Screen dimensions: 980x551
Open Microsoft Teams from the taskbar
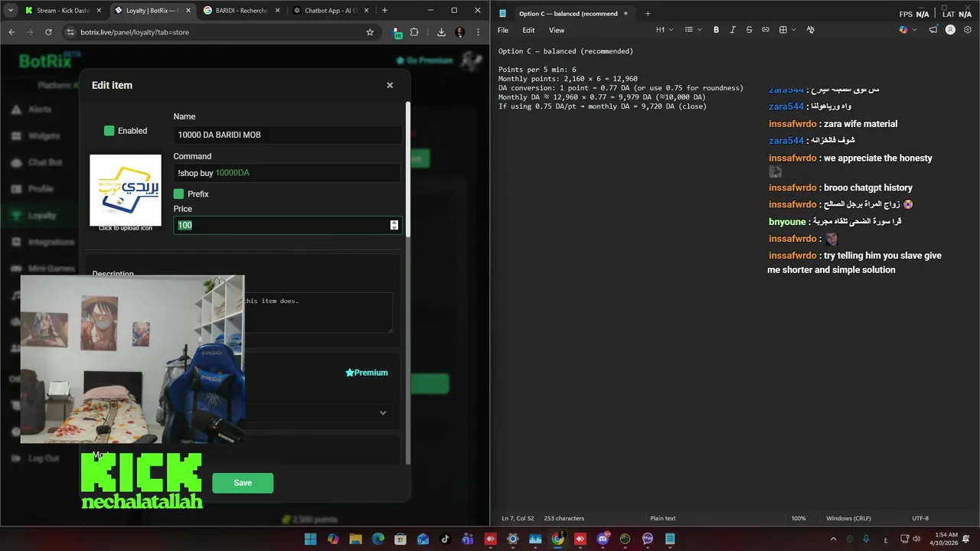pyautogui.click(x=468, y=539)
